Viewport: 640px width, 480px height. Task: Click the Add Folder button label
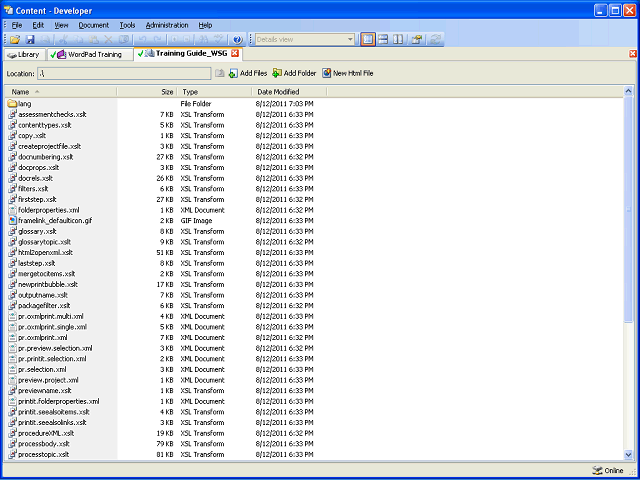pyautogui.click(x=300, y=73)
